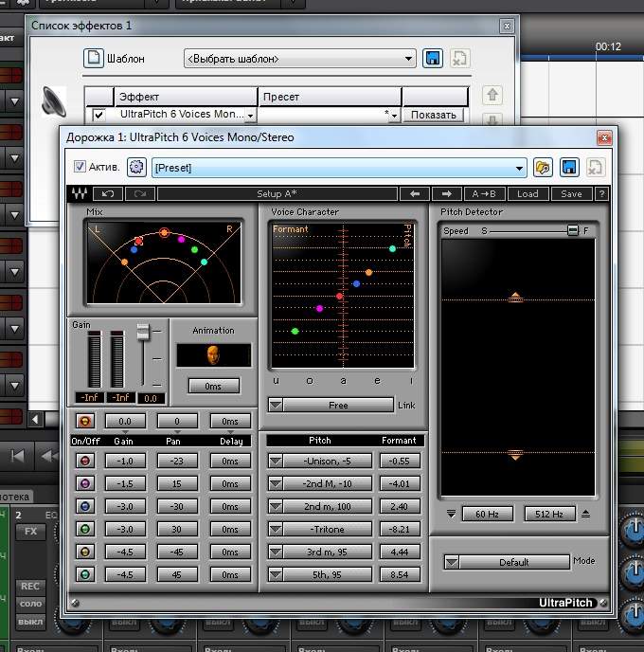Viewport: 644px width, 652px height.
Task: Select the orange center dot in Mix display
Action: point(164,233)
